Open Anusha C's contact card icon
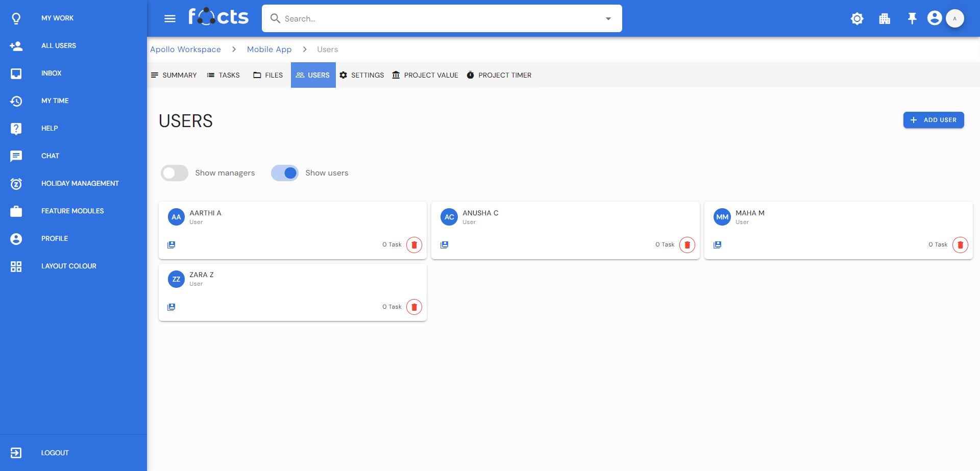Image resolution: width=980 pixels, height=471 pixels. [445, 245]
